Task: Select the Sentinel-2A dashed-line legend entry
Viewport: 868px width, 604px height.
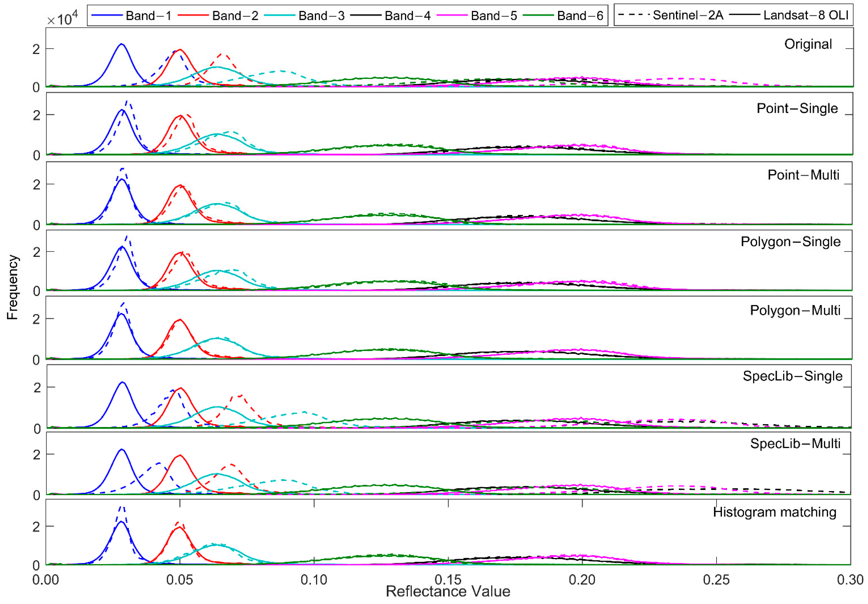Action: (x=687, y=15)
